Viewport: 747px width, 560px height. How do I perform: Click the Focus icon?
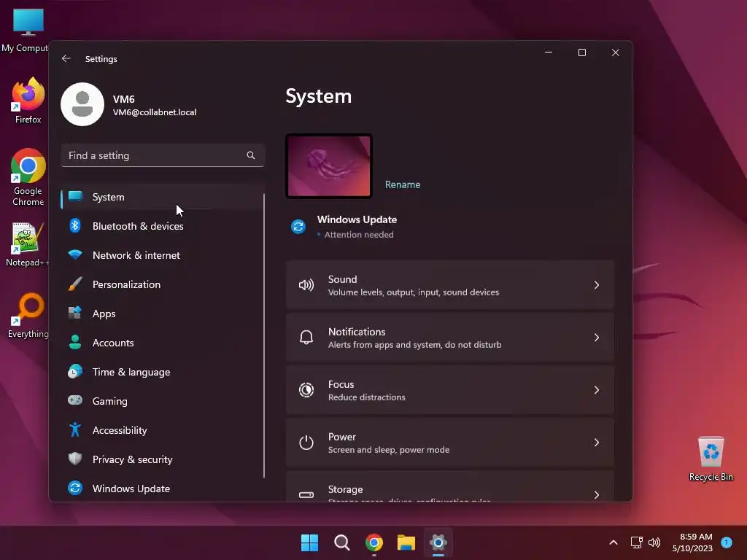[306, 389]
